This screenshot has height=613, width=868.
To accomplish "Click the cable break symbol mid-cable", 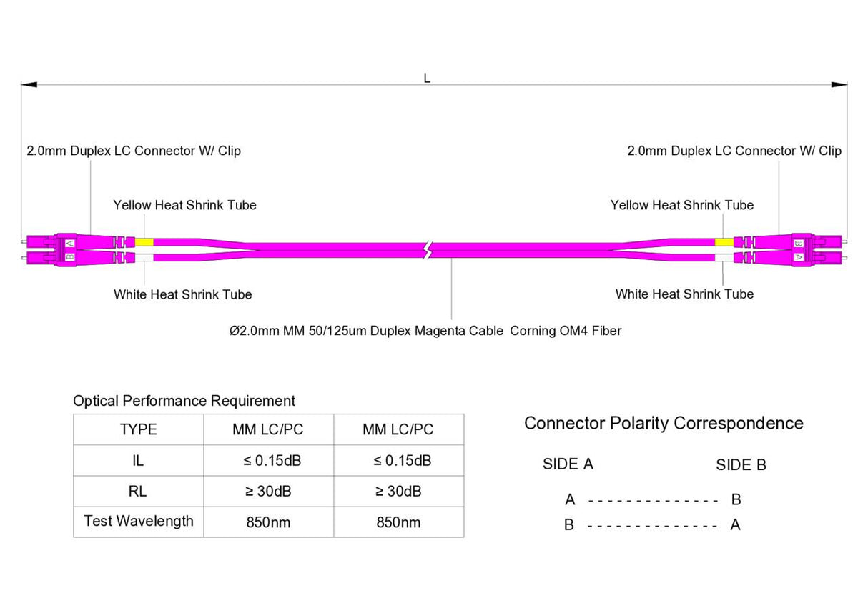I will pyautogui.click(x=428, y=250).
